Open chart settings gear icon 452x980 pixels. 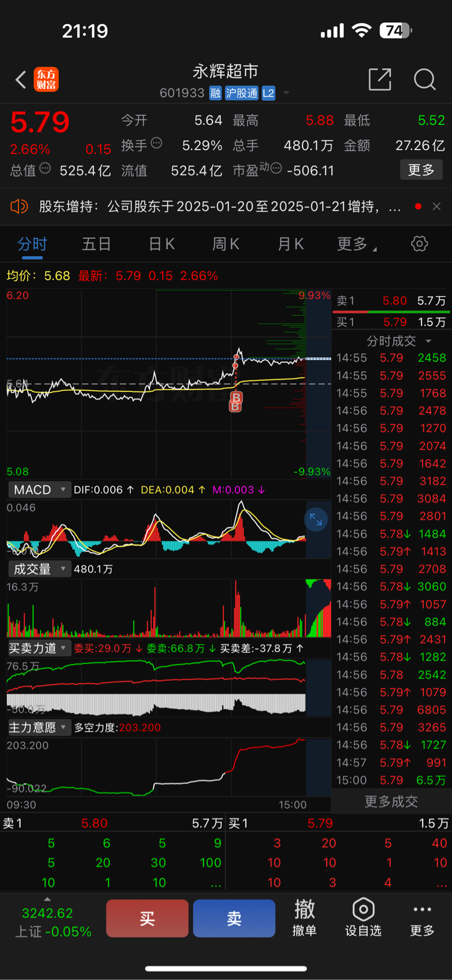[420, 244]
